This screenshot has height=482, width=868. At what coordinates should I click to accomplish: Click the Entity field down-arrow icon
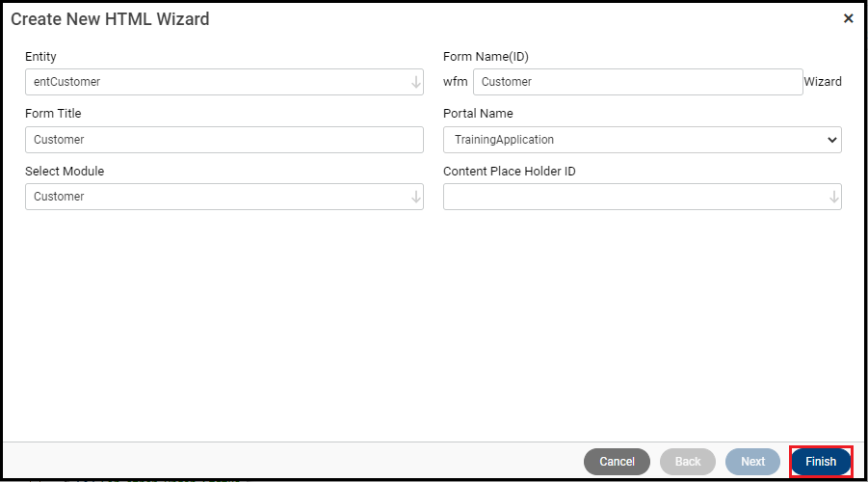[416, 82]
